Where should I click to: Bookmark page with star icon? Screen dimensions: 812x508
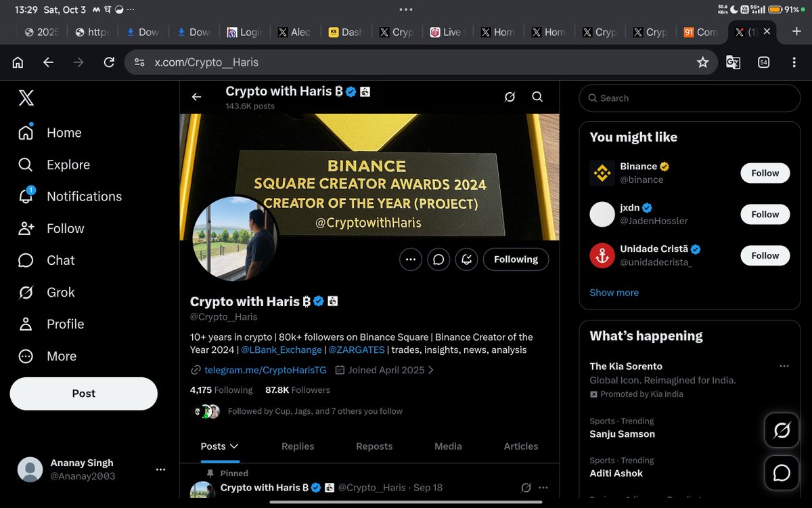(702, 62)
